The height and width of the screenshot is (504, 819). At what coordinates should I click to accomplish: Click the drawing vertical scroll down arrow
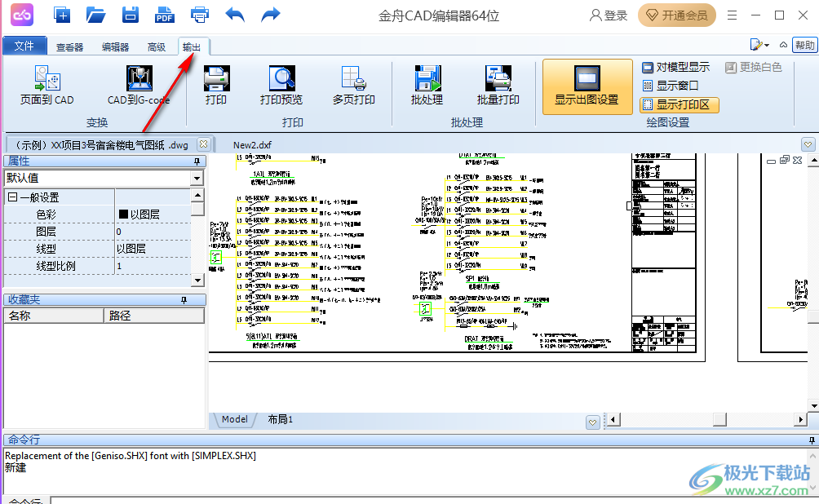coord(814,405)
